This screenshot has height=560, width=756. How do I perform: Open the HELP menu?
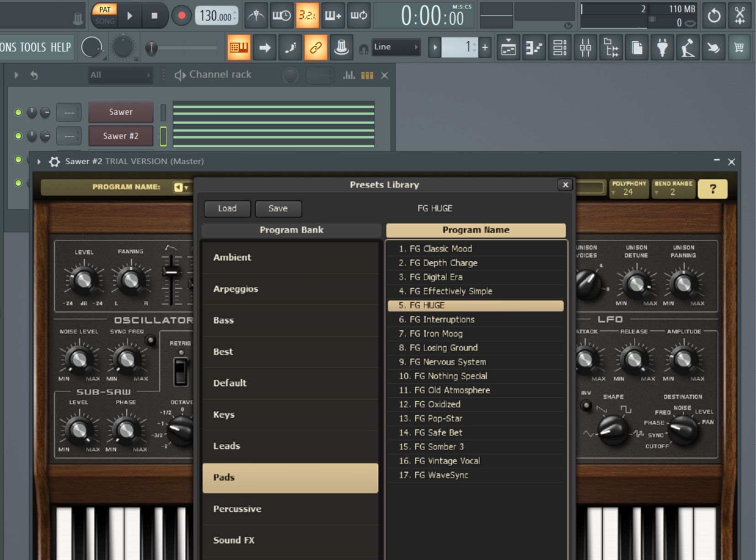61,47
